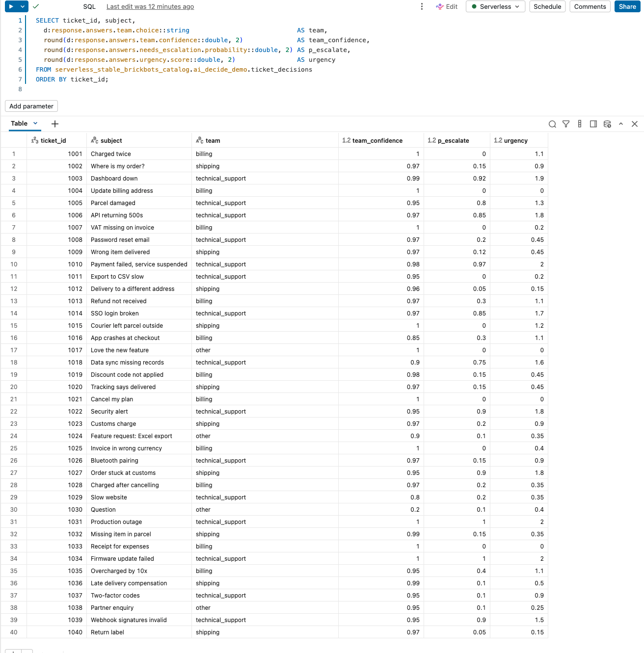Click the Add parameter button
Viewport: 644px width, 653px height.
tap(31, 106)
